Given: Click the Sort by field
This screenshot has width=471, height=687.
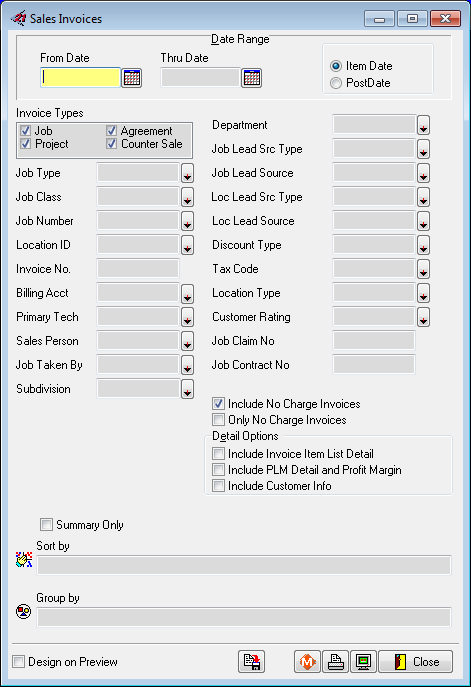Looking at the screenshot, I should pos(244,565).
